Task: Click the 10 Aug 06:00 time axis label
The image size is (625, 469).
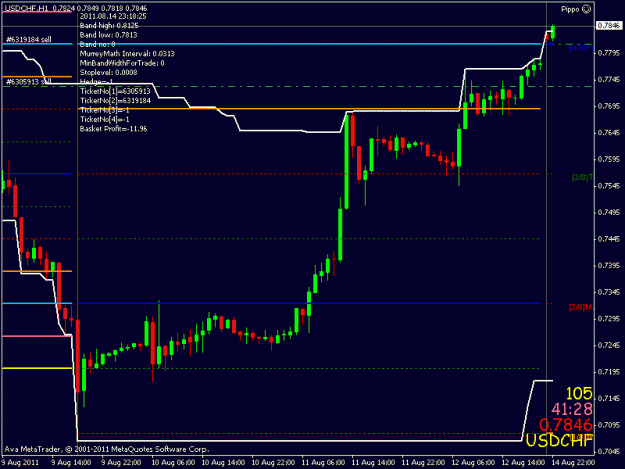Action: (x=173, y=463)
